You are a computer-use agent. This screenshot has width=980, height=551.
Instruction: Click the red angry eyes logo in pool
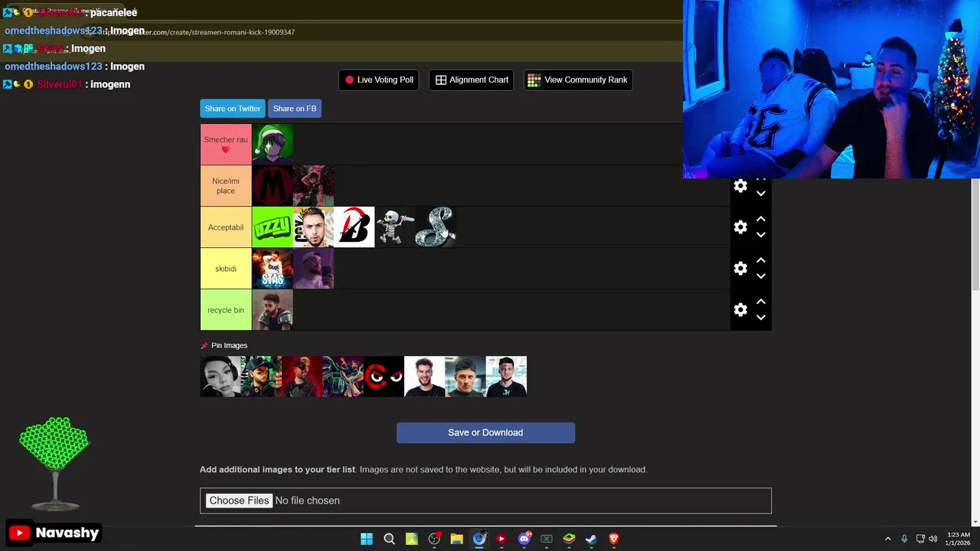(384, 377)
